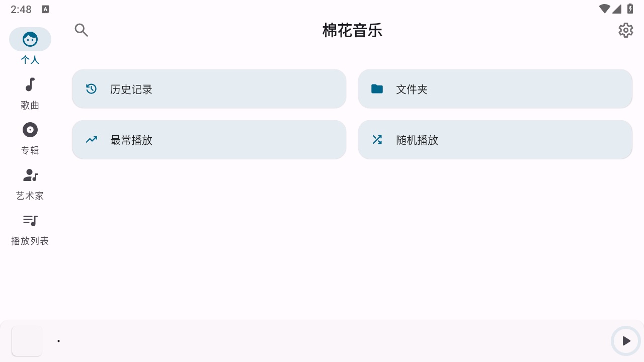Click the 歌曲 music note icon
The width and height of the screenshot is (644, 362).
pos(30,84)
